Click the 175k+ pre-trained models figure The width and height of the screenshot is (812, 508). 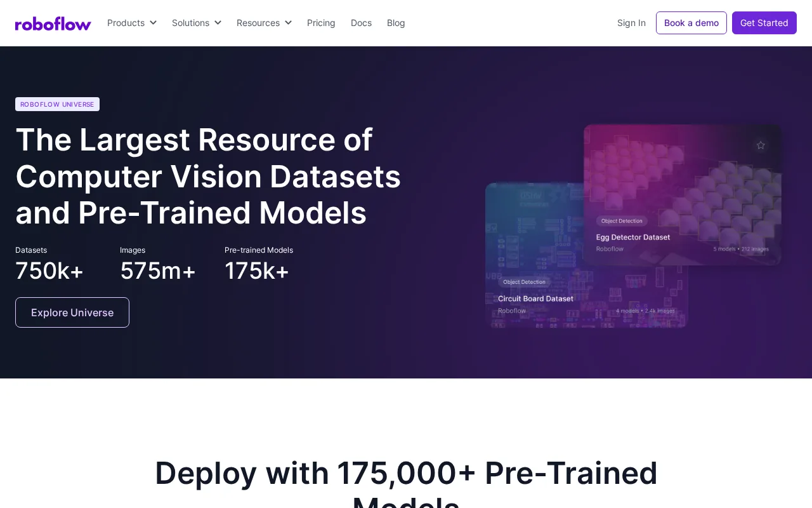tap(257, 271)
